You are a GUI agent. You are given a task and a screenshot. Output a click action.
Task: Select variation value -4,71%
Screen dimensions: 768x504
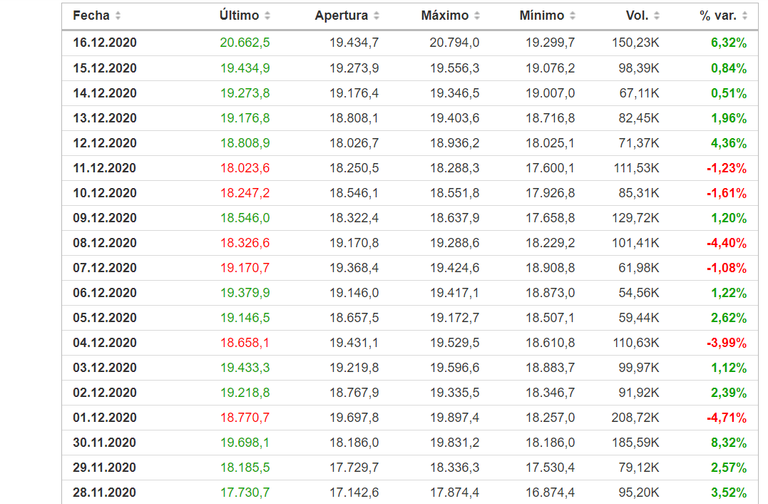point(726,418)
